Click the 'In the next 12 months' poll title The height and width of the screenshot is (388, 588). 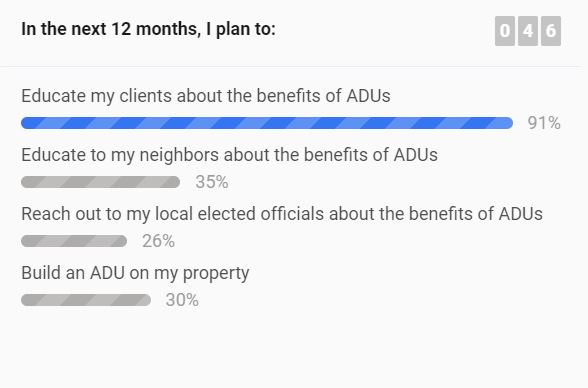(x=148, y=29)
